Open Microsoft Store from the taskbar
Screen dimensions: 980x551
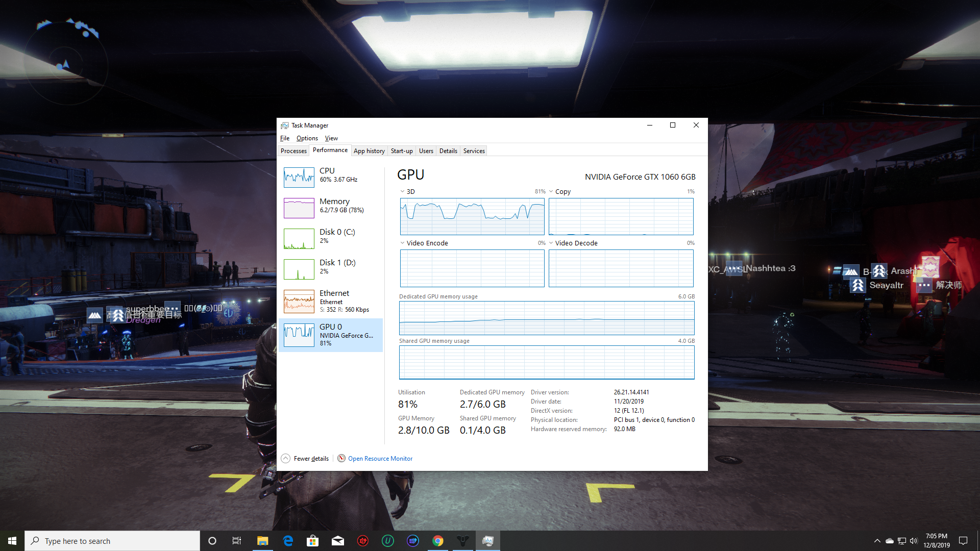313,541
